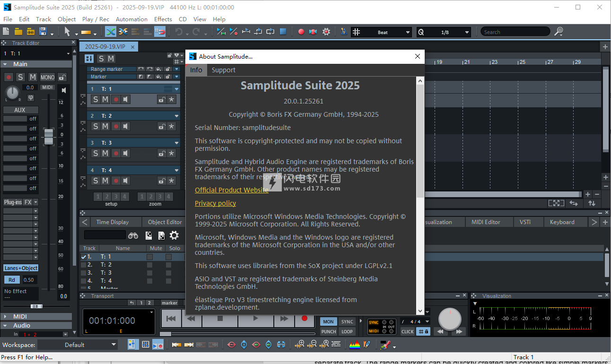Select the mouse pointer tool

pyautogui.click(x=67, y=32)
